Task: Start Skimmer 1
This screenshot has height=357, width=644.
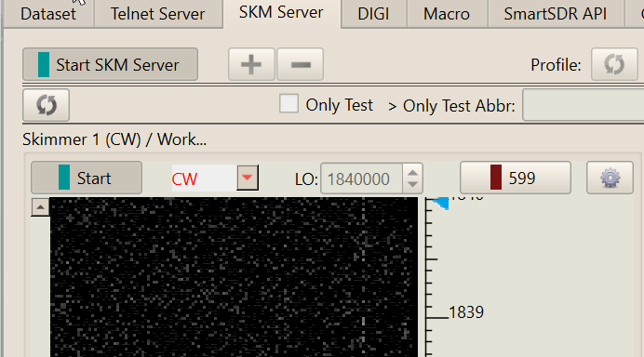Action: point(87,178)
